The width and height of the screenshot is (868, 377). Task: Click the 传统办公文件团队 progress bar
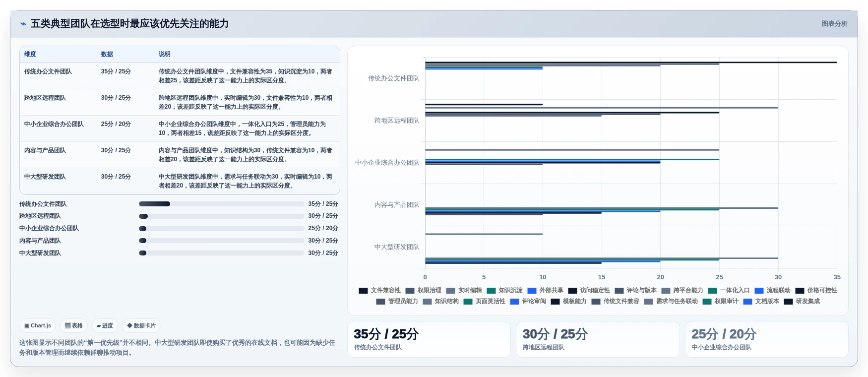221,204
